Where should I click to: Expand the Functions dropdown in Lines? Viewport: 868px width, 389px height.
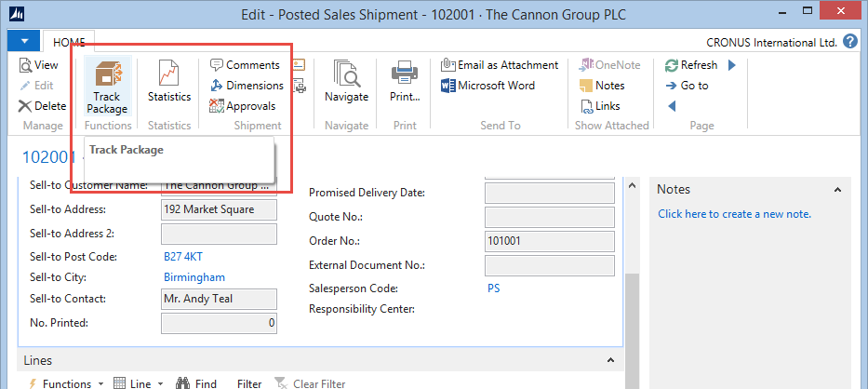click(x=61, y=383)
